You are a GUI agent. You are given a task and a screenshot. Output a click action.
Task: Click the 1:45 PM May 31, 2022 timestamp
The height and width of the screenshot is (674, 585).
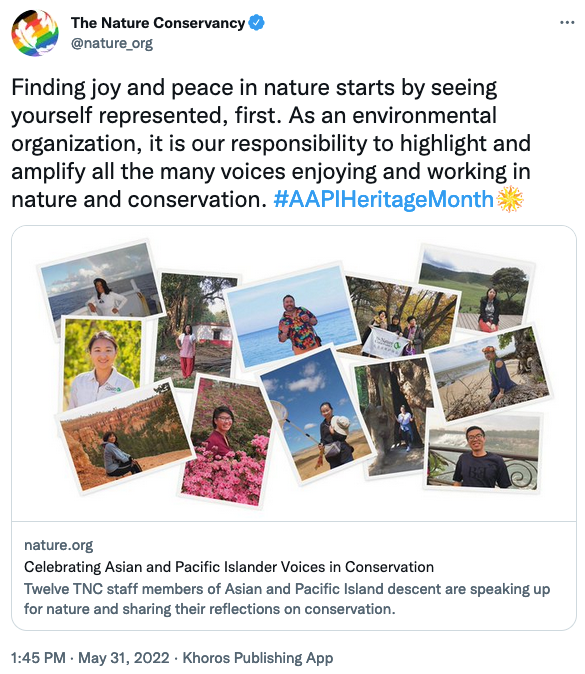pos(90,658)
